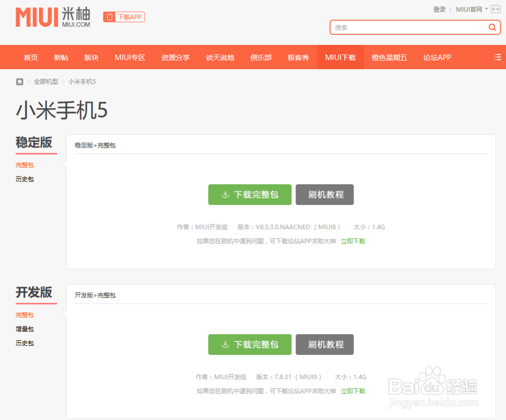Open 俱乐部 in navigation bar
Screen dimensions: 506x420
261,58
